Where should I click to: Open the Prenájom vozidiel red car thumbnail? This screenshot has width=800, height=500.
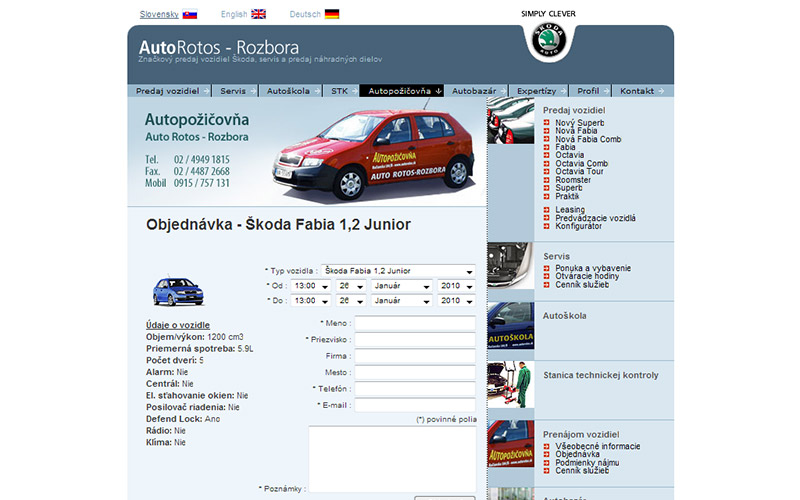[510, 444]
